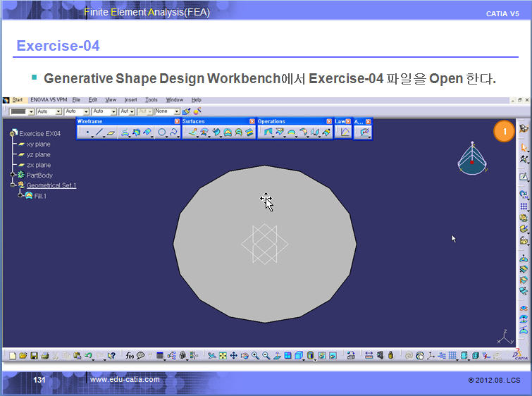Select the Point tool in Wireframe toolbar
Image resolution: width=532 pixels, height=396 pixels.
[x=87, y=132]
